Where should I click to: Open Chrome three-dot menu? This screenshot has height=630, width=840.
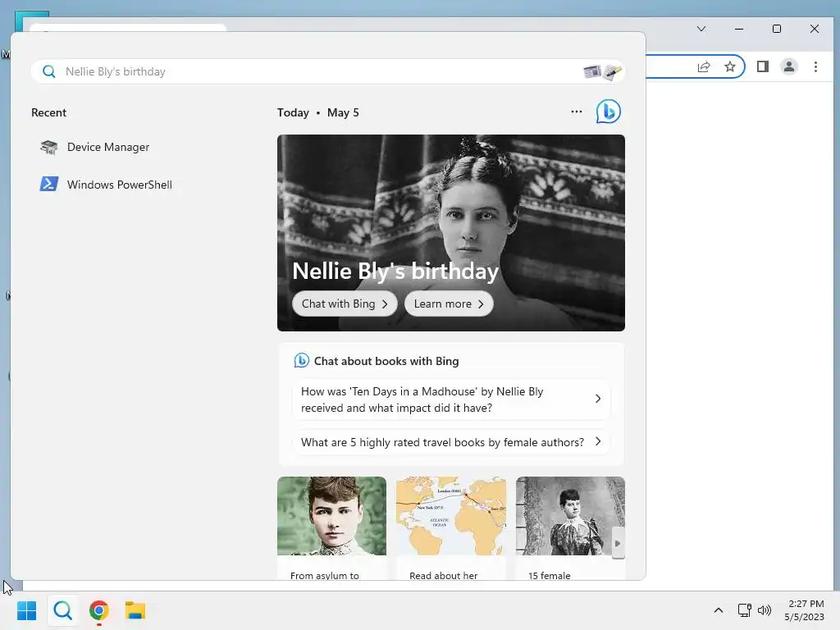[x=815, y=66]
